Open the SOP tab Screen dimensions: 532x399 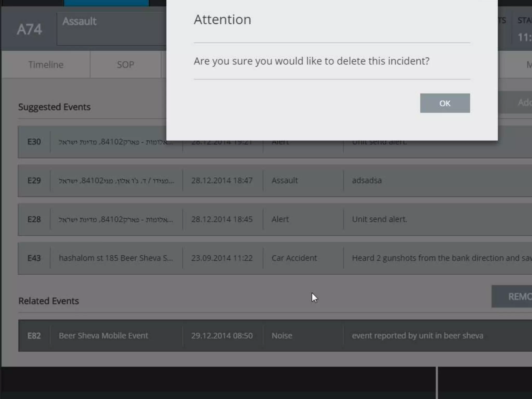pyautogui.click(x=125, y=64)
